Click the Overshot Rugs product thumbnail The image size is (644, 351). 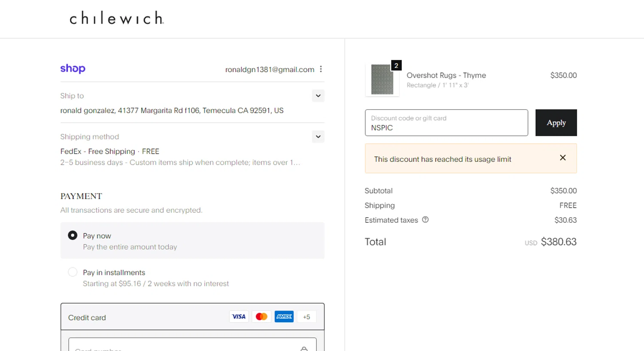(382, 79)
